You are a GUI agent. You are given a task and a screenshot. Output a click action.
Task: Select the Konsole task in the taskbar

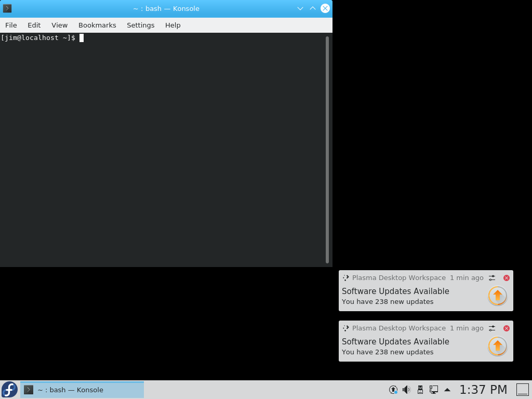coord(82,390)
